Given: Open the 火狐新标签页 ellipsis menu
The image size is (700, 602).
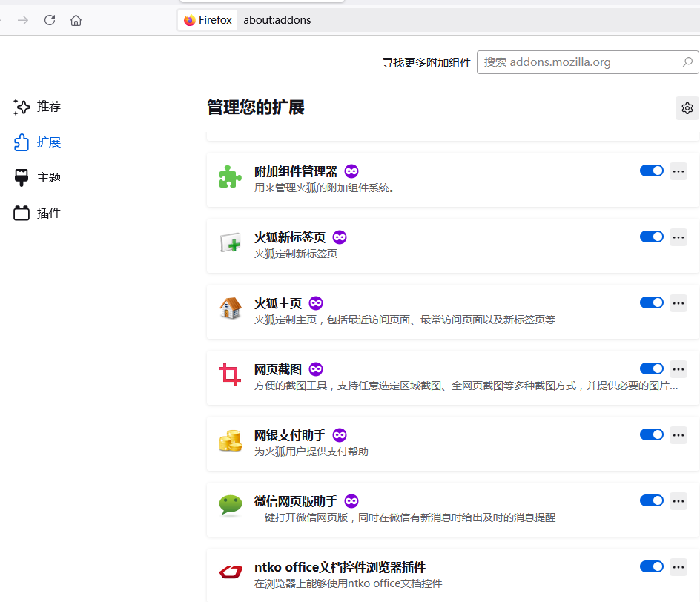Looking at the screenshot, I should coord(678,236).
